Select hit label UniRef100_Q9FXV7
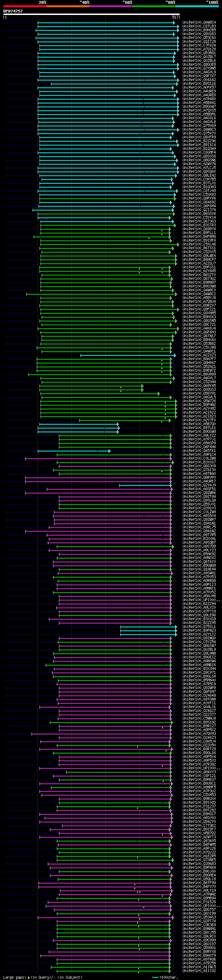222x980 pixels. [x=199, y=76]
